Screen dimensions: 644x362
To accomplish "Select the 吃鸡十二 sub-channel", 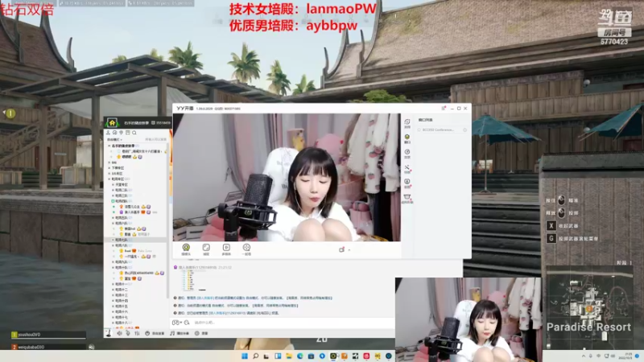I will click(x=122, y=290).
